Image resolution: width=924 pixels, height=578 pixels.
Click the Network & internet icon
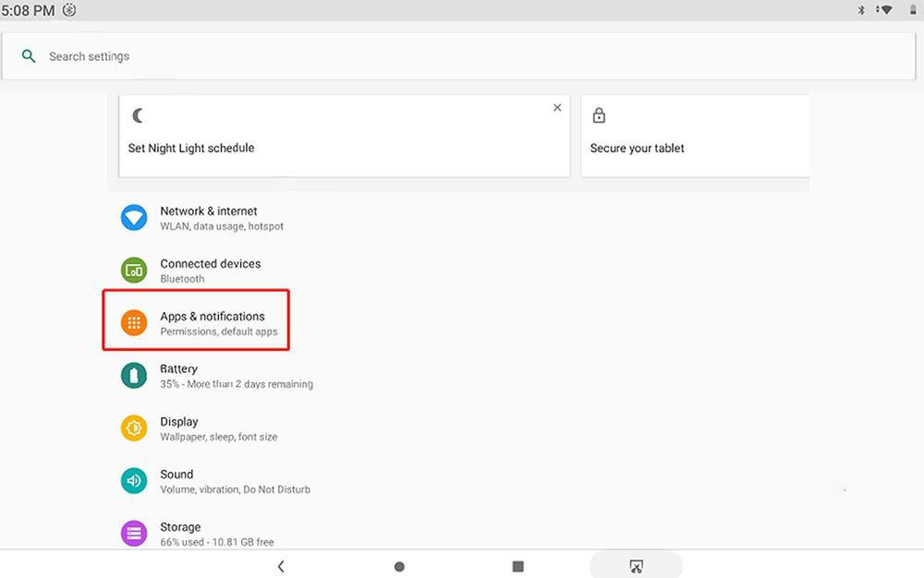(x=134, y=218)
